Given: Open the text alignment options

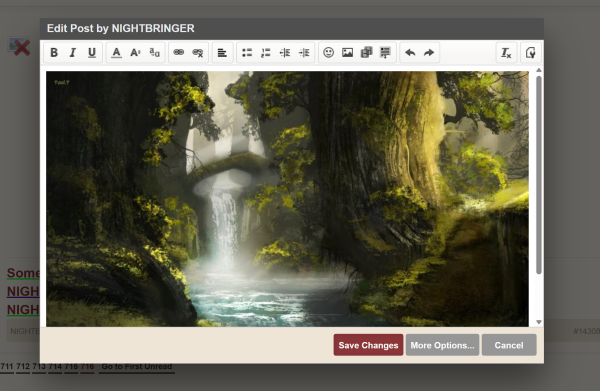Looking at the screenshot, I should [222, 52].
